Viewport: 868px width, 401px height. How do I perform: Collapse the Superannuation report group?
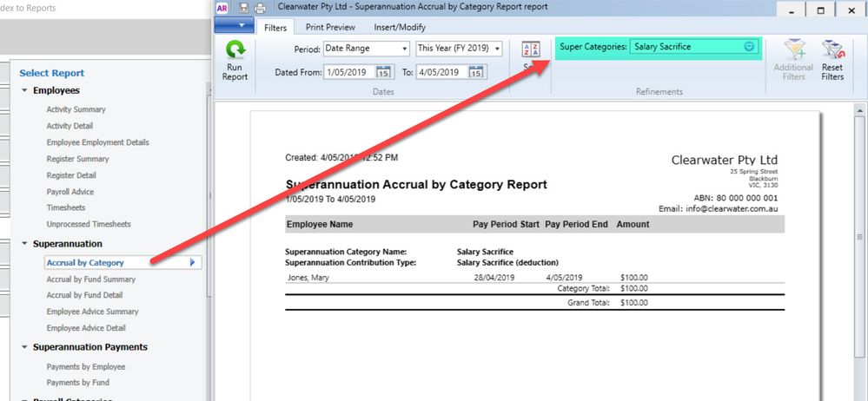[x=24, y=244]
